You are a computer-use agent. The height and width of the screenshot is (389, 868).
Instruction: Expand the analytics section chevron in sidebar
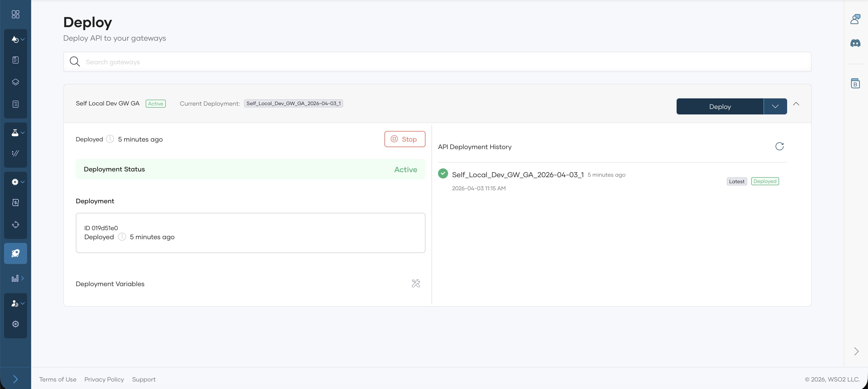coord(23,279)
